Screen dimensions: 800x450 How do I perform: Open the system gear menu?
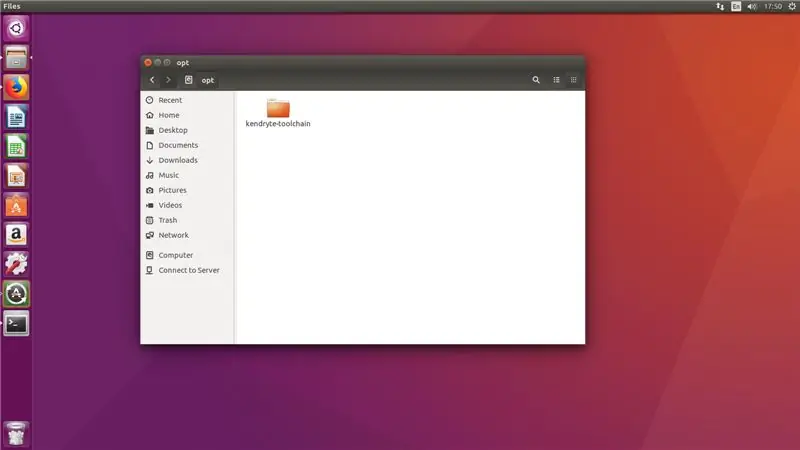792,7
